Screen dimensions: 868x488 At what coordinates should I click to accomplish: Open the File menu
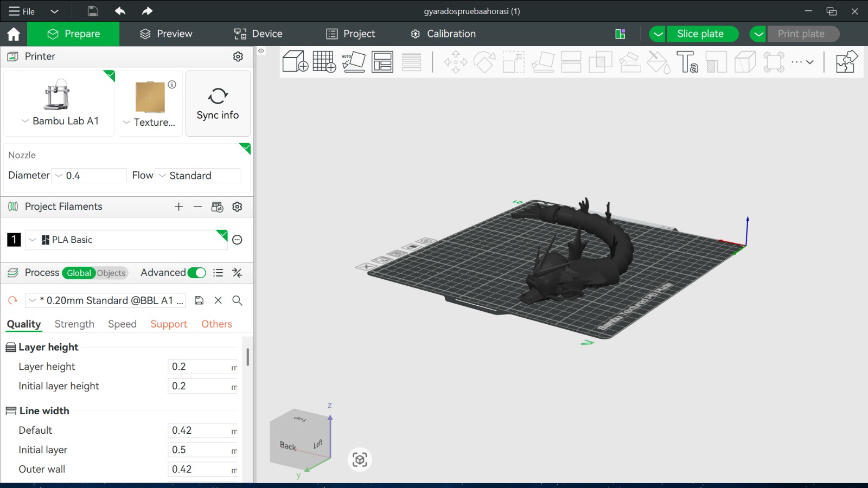tap(22, 11)
